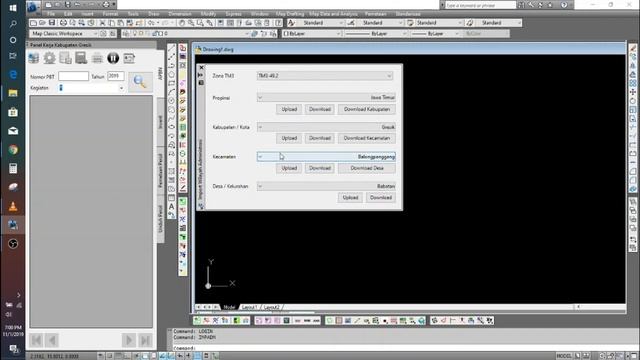
Task: Switch to the Layout2 tab
Action: (271, 307)
